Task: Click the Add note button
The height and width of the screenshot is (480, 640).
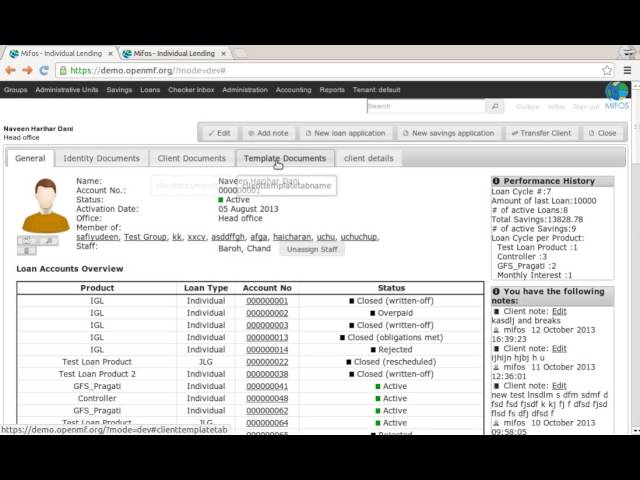Action: (x=268, y=133)
